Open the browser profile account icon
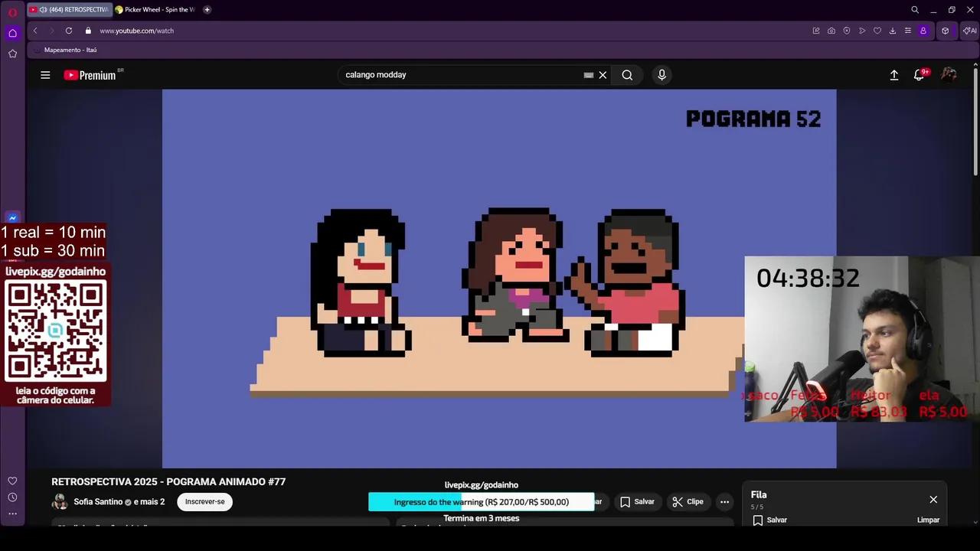Viewport: 980px width, 551px height. [x=923, y=31]
